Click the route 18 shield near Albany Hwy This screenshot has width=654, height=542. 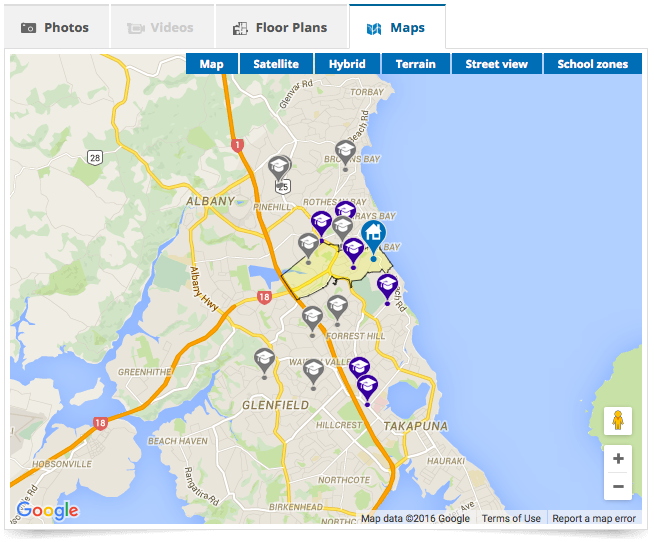pyautogui.click(x=264, y=297)
